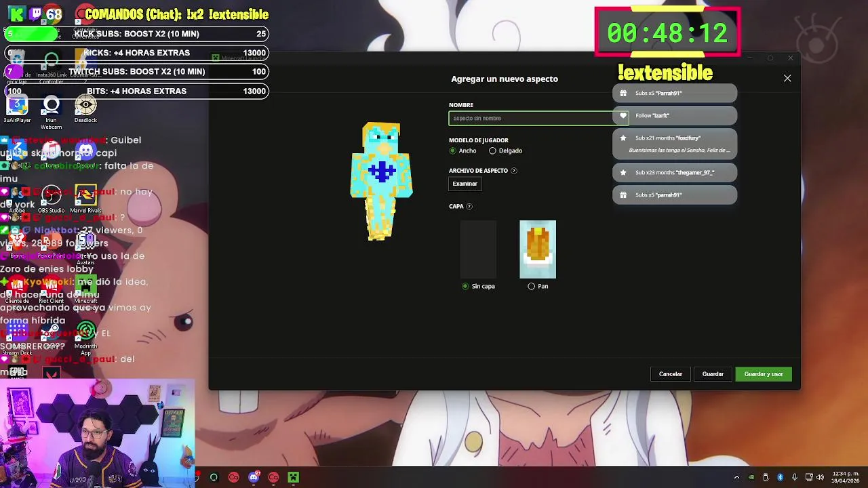Open Minecraft creeper icon in taskbar

tap(293, 478)
